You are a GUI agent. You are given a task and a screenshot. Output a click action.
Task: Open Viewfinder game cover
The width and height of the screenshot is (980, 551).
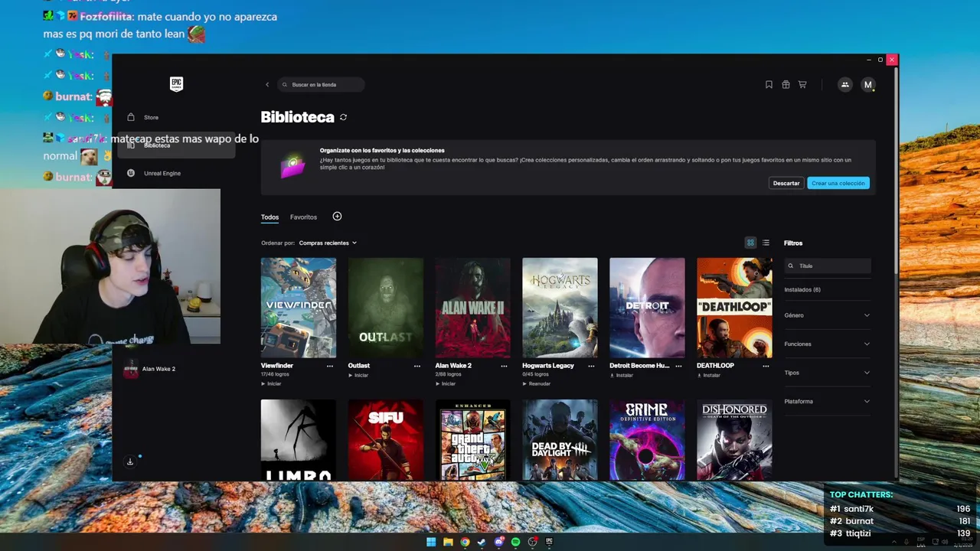(x=299, y=308)
